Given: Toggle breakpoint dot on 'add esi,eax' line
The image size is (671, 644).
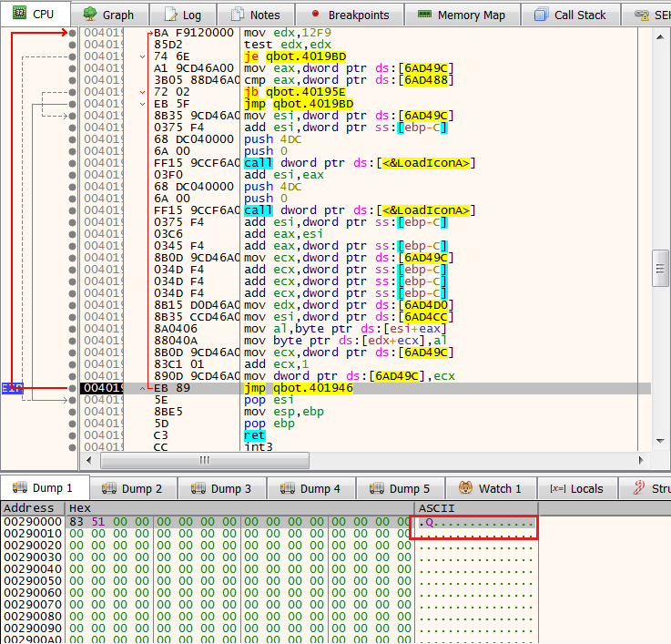Looking at the screenshot, I should coord(72,175).
